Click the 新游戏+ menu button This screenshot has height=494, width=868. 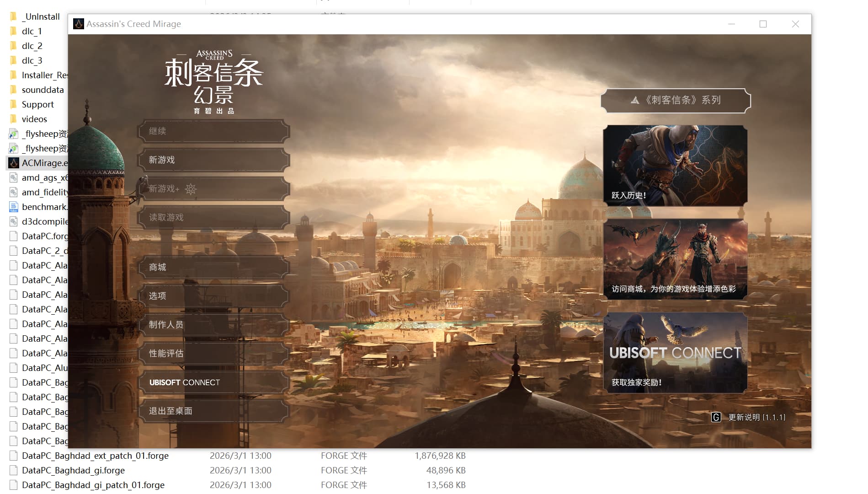[213, 188]
